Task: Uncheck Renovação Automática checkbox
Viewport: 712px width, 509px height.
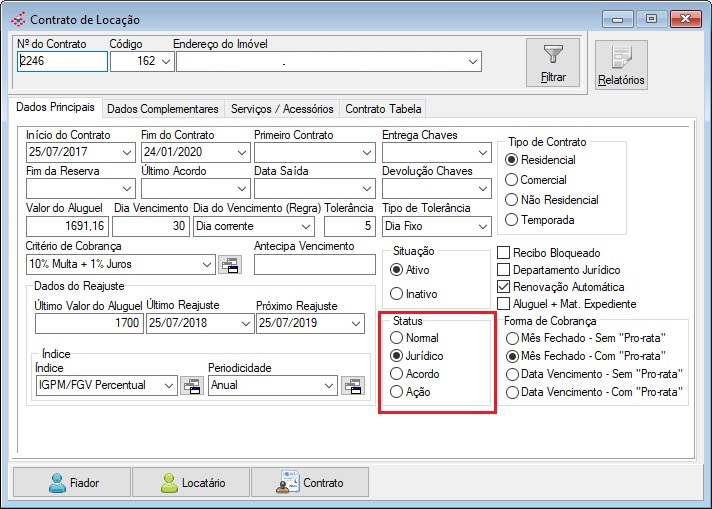Action: [x=504, y=287]
